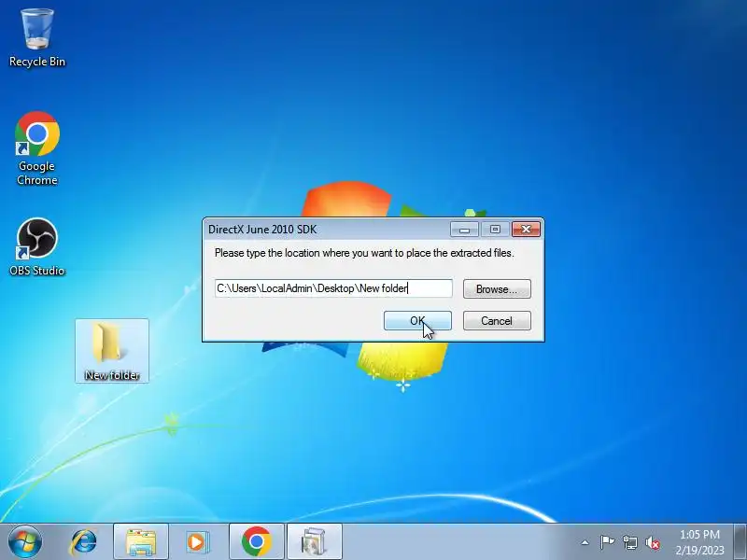Select the Recycle Bin desktop icon
747x560 pixels.
(x=37, y=38)
